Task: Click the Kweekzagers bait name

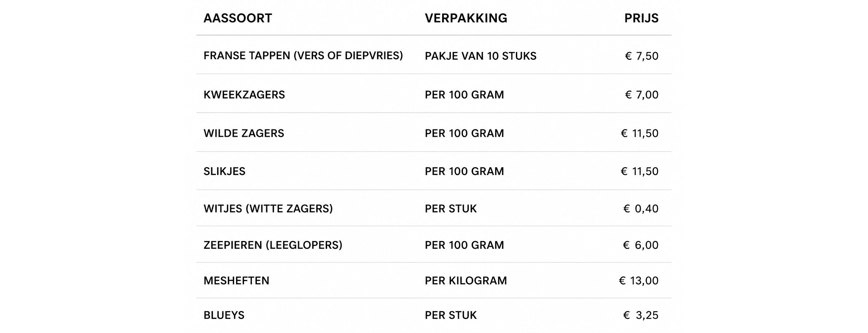Action: point(244,95)
